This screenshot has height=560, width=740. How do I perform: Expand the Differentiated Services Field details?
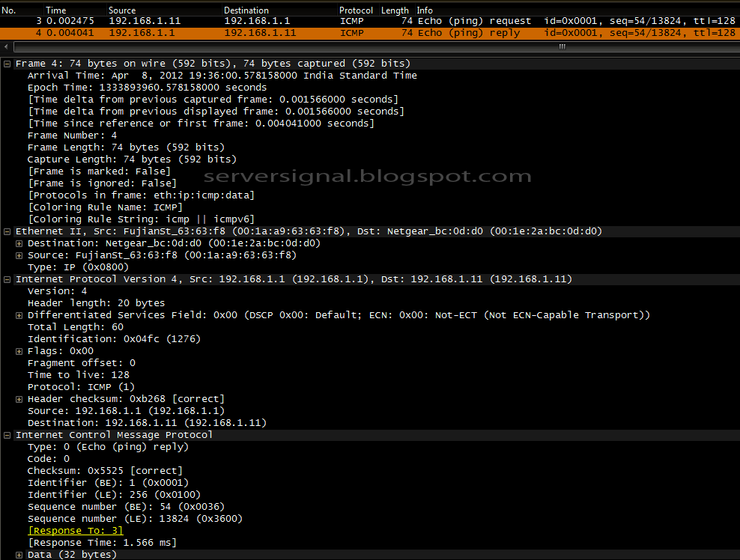point(19,314)
